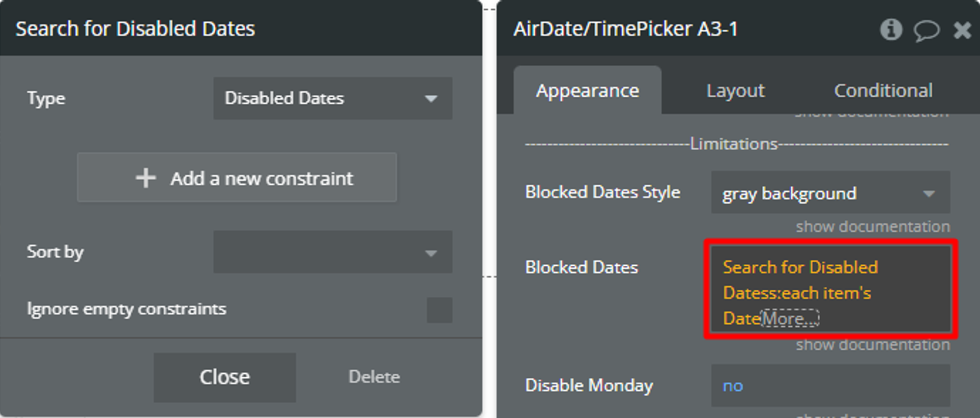Image resolution: width=980 pixels, height=418 pixels.
Task: Add a new constraint
Action: [x=237, y=177]
